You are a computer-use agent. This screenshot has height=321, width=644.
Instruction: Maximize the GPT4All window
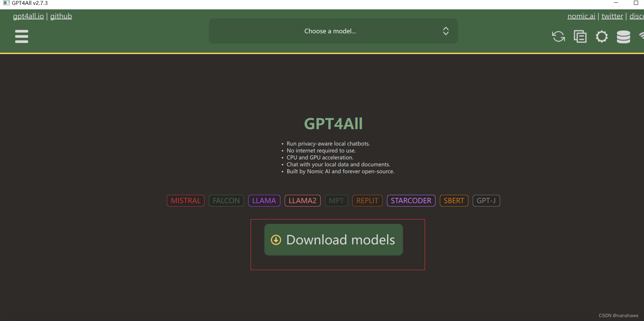pos(636,3)
